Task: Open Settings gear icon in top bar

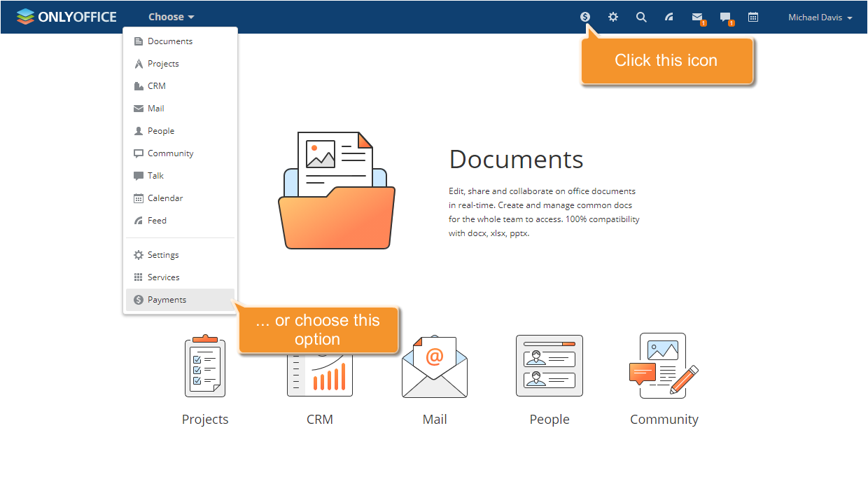Action: tap(613, 17)
